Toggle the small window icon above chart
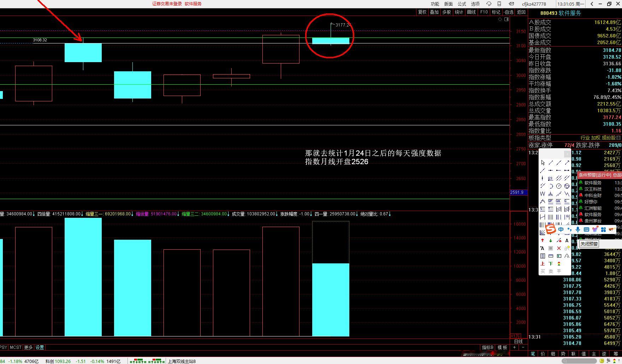 point(507,19)
